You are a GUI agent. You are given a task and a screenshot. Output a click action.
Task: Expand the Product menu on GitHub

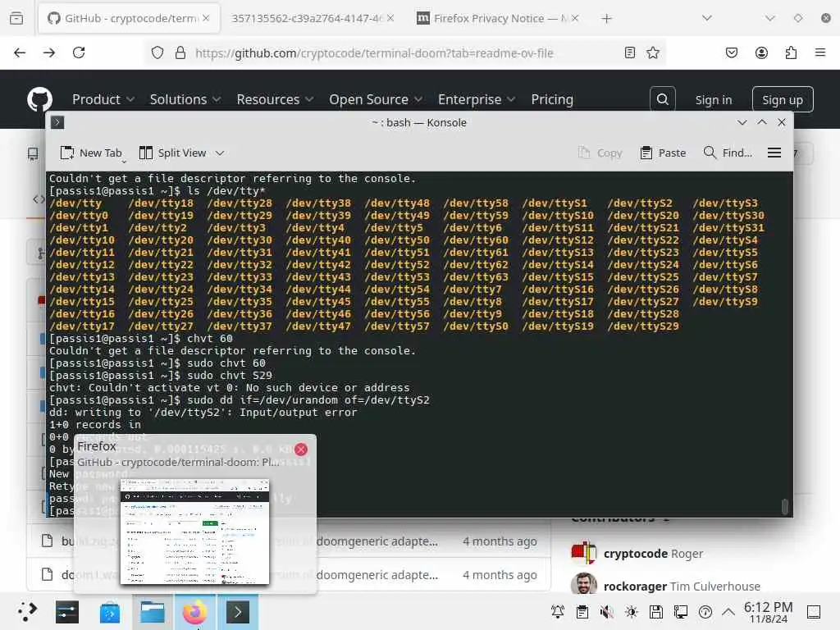pos(103,99)
